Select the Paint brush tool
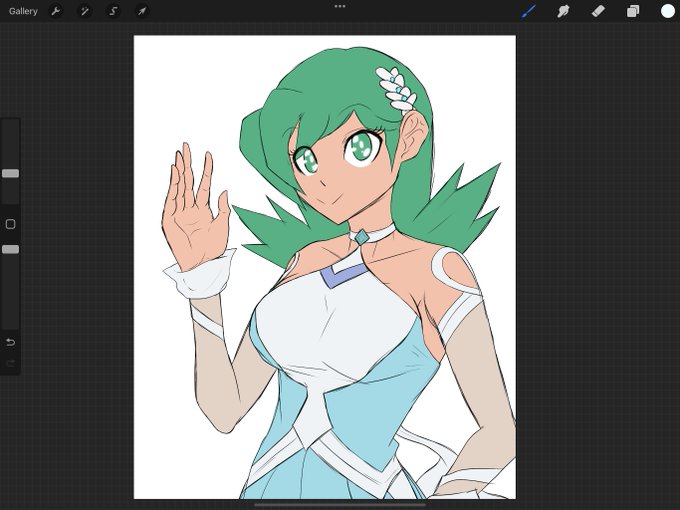680x510 pixels. (x=529, y=11)
